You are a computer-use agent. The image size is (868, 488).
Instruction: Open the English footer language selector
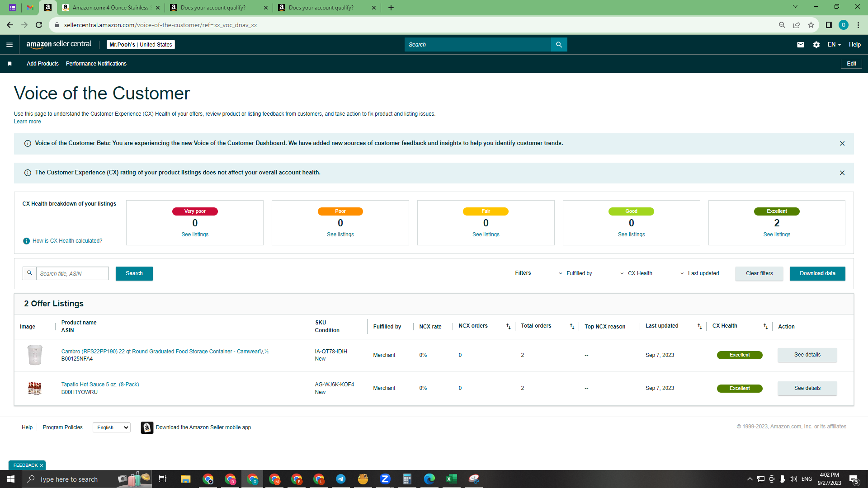(112, 427)
